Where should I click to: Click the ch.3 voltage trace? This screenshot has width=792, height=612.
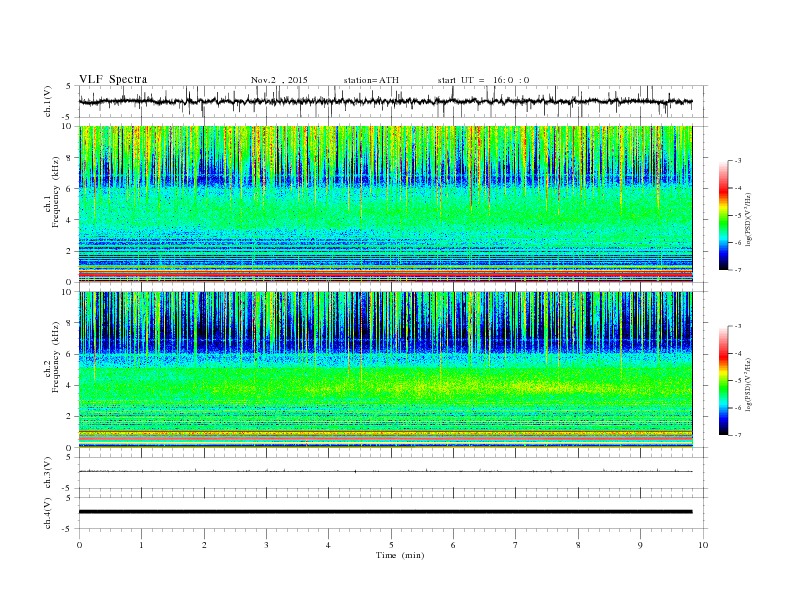[385, 471]
